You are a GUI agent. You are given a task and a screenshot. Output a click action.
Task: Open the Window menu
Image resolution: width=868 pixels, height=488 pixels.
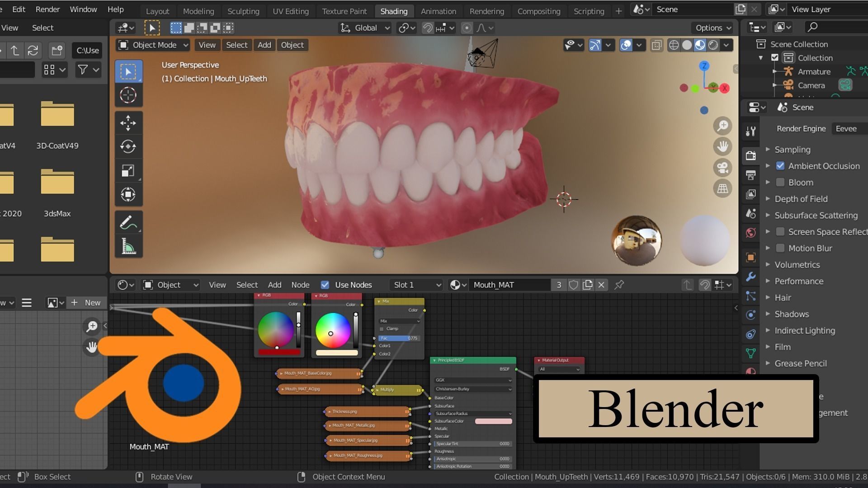(x=83, y=9)
